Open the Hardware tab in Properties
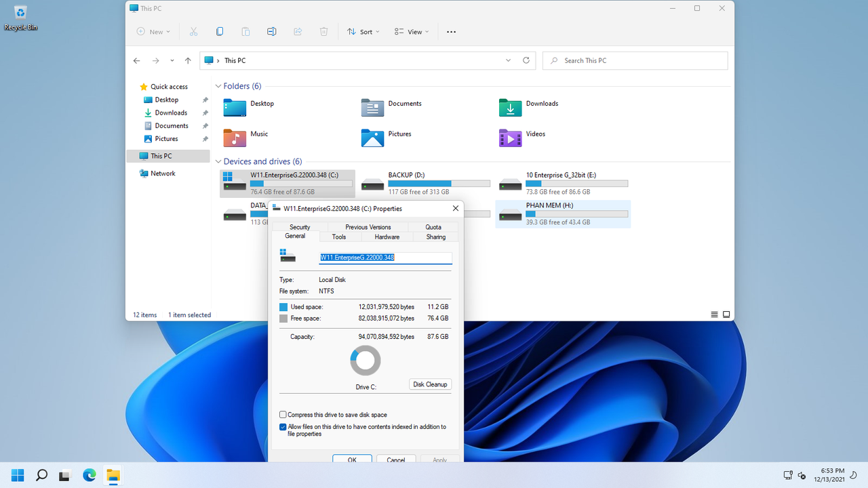Image resolution: width=868 pixels, height=488 pixels. click(387, 237)
